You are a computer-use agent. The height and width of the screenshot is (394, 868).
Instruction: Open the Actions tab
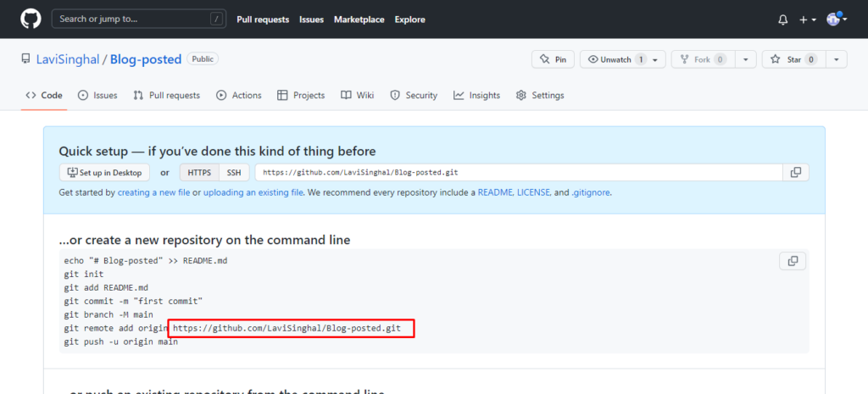point(238,95)
